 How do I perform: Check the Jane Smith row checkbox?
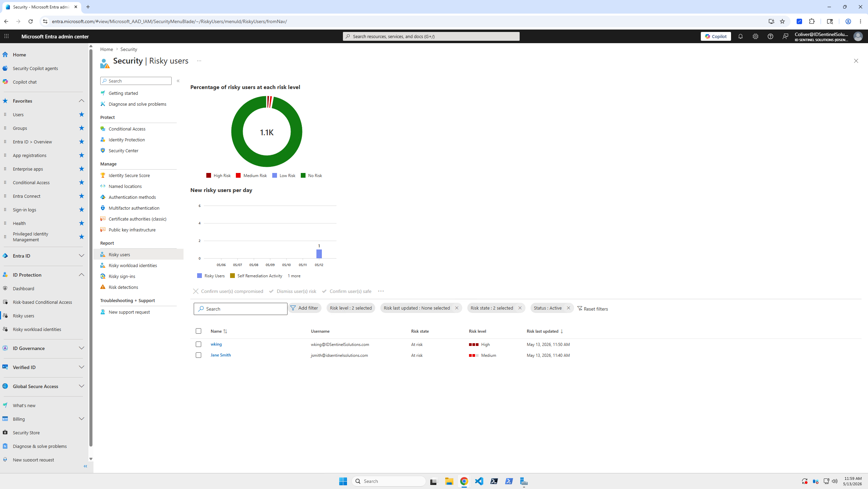pyautogui.click(x=198, y=355)
